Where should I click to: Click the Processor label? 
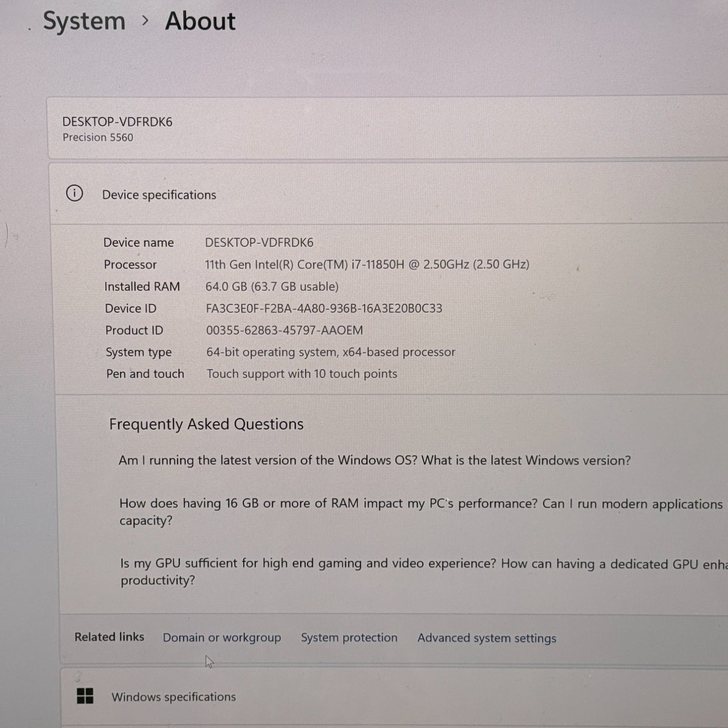[130, 265]
